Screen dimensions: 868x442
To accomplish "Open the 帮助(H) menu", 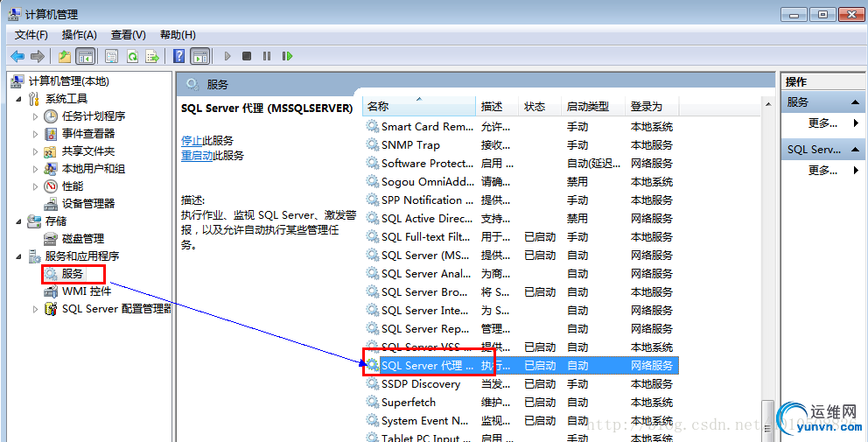I will tap(178, 35).
